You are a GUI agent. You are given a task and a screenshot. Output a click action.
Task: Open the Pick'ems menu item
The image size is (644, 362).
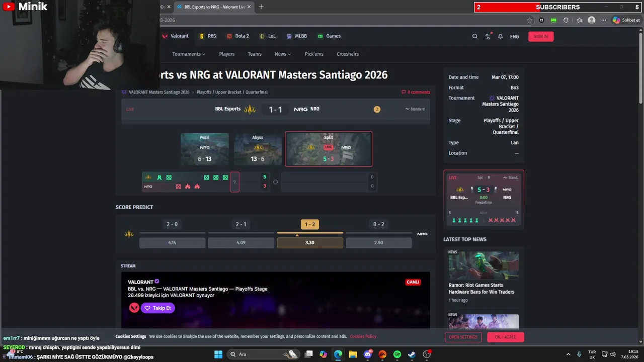(x=314, y=54)
